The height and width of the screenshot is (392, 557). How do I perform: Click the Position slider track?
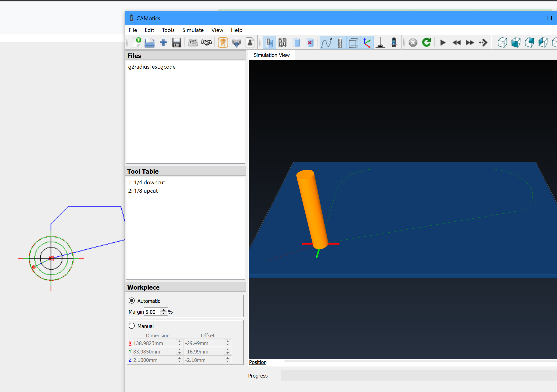412,361
